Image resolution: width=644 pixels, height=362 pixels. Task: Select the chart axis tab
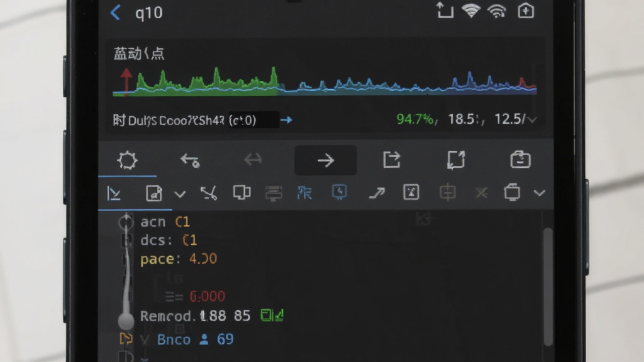(114, 194)
